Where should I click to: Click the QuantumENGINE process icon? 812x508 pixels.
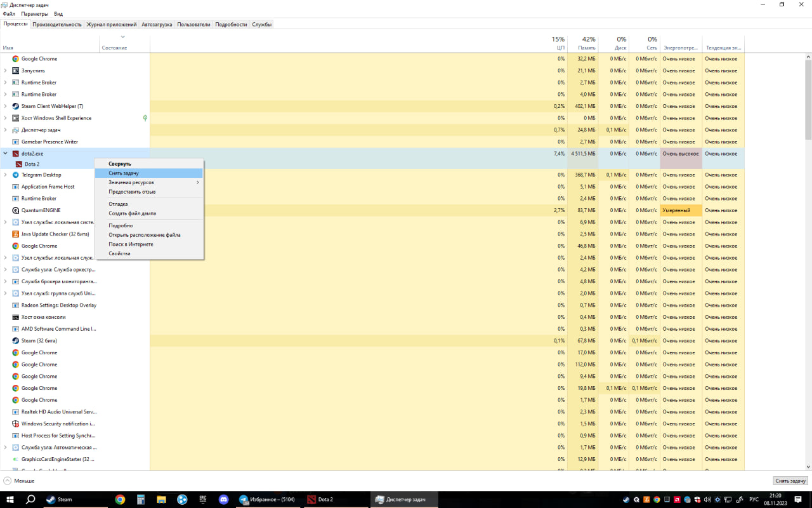16,210
